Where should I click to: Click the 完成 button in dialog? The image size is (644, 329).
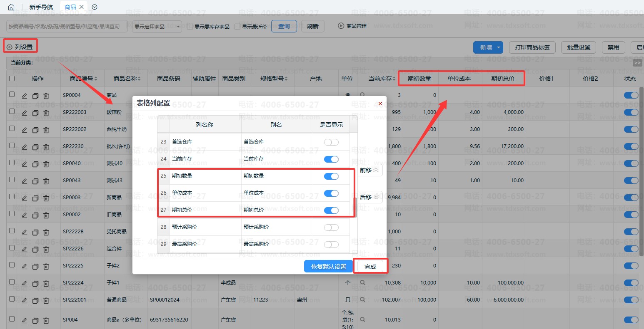pyautogui.click(x=370, y=267)
